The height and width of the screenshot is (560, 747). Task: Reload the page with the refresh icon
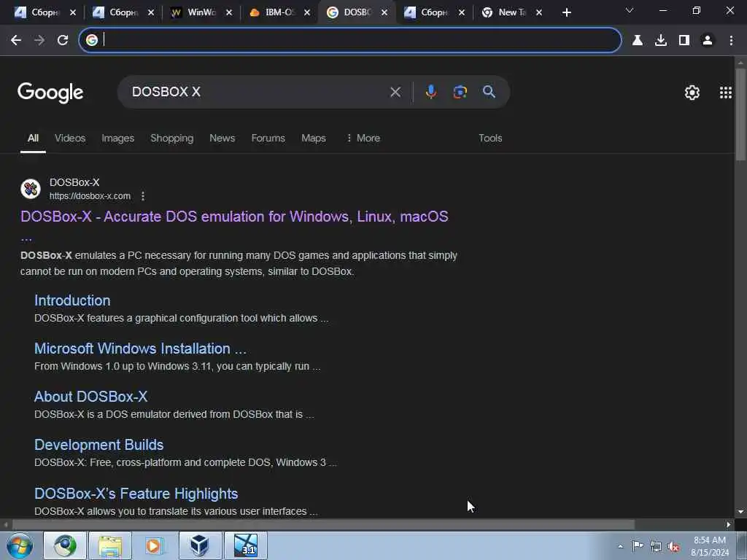click(63, 41)
